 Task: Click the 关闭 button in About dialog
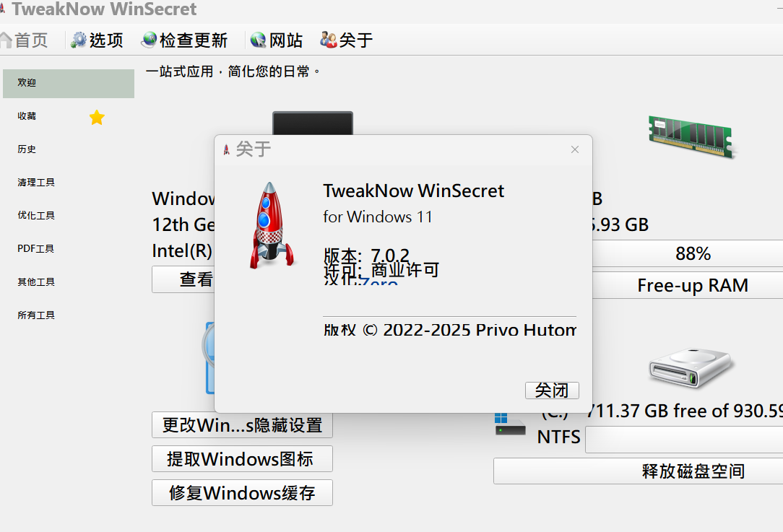(x=552, y=391)
